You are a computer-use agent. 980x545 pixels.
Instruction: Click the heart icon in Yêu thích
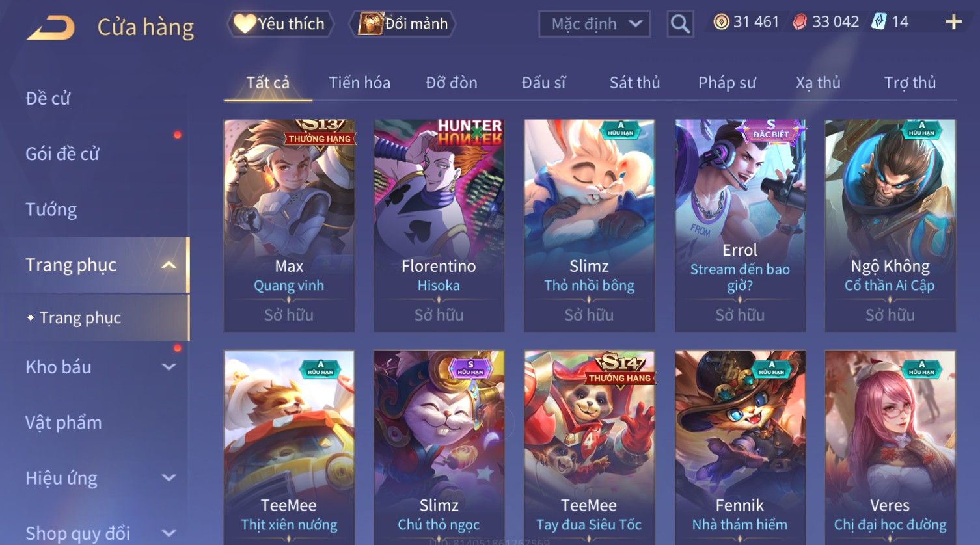point(245,24)
